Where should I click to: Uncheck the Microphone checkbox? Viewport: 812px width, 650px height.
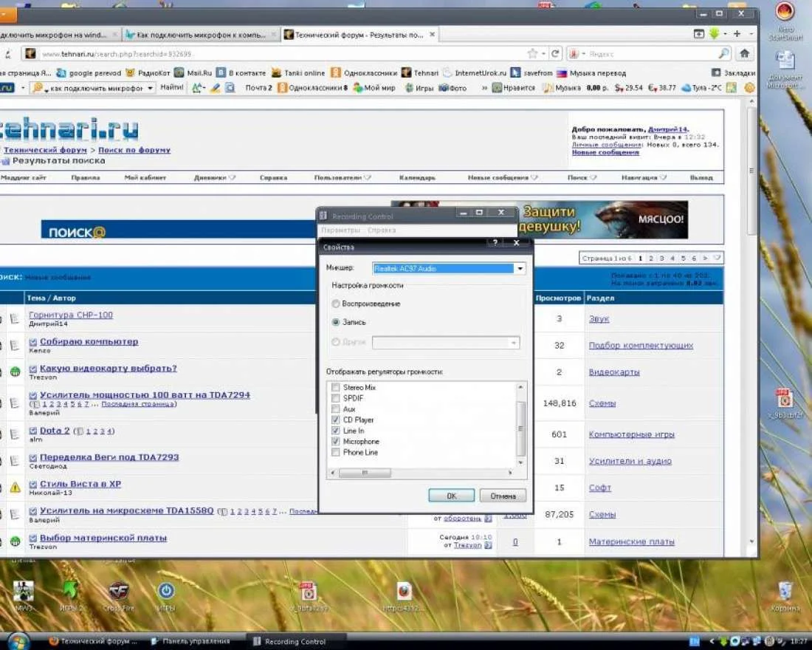pyautogui.click(x=336, y=442)
